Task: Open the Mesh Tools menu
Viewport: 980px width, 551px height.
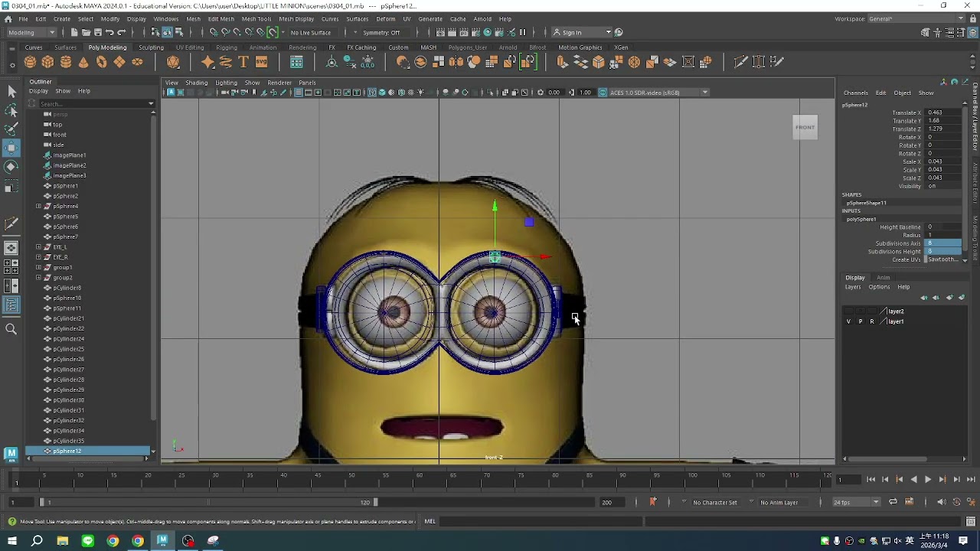Action: pyautogui.click(x=256, y=18)
